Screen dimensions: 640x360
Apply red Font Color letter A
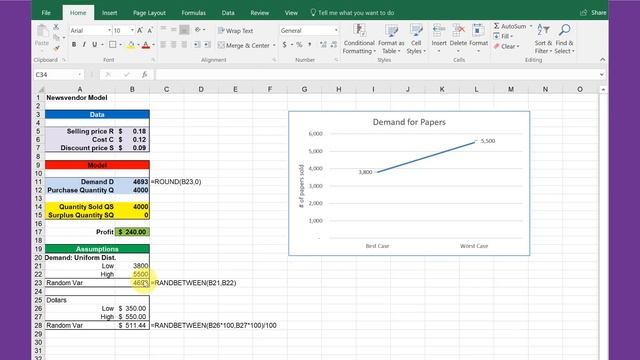click(146, 45)
